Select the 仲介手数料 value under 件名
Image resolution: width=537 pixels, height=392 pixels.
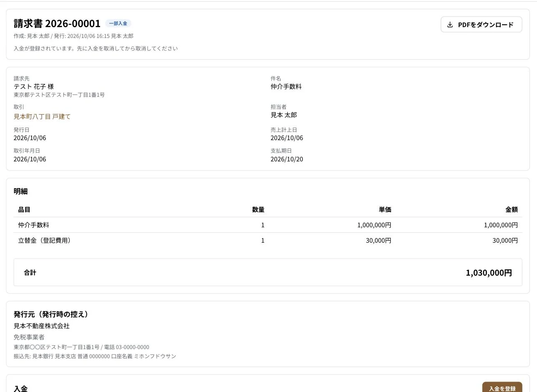coord(286,86)
